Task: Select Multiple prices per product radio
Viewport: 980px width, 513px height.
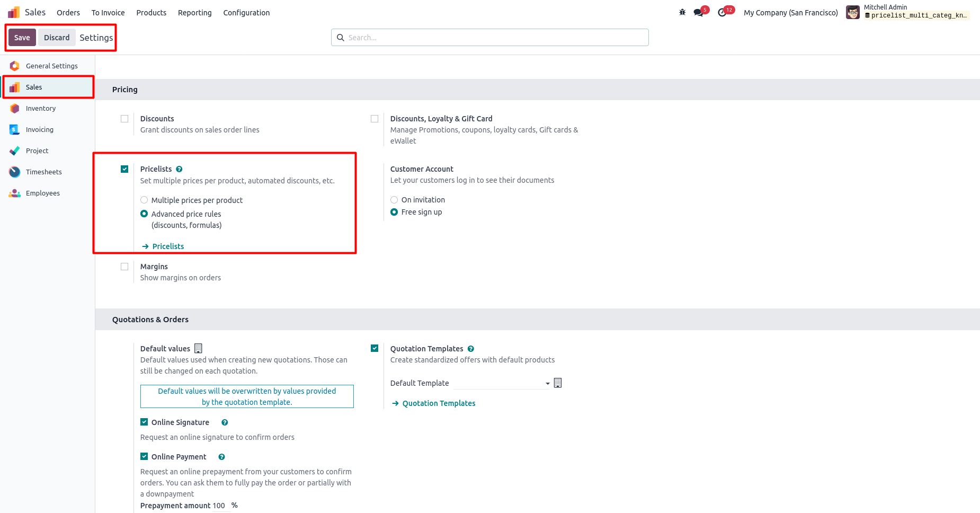Action: [x=144, y=200]
